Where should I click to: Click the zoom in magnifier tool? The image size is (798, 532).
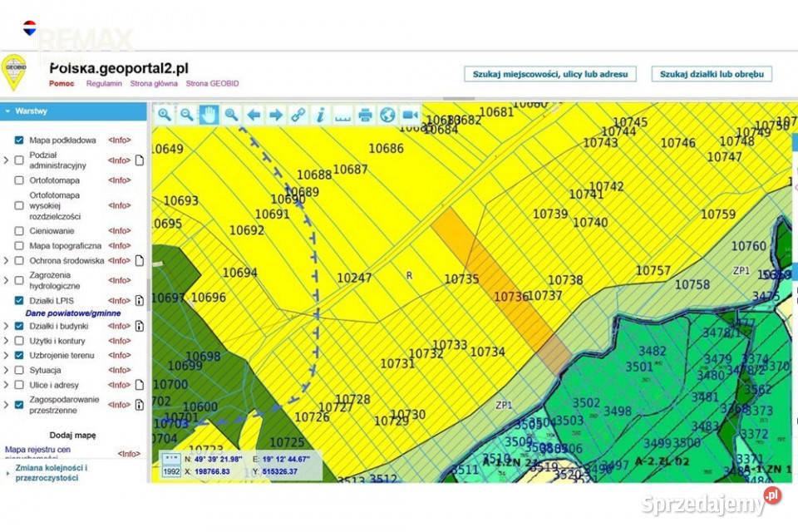coord(165,115)
